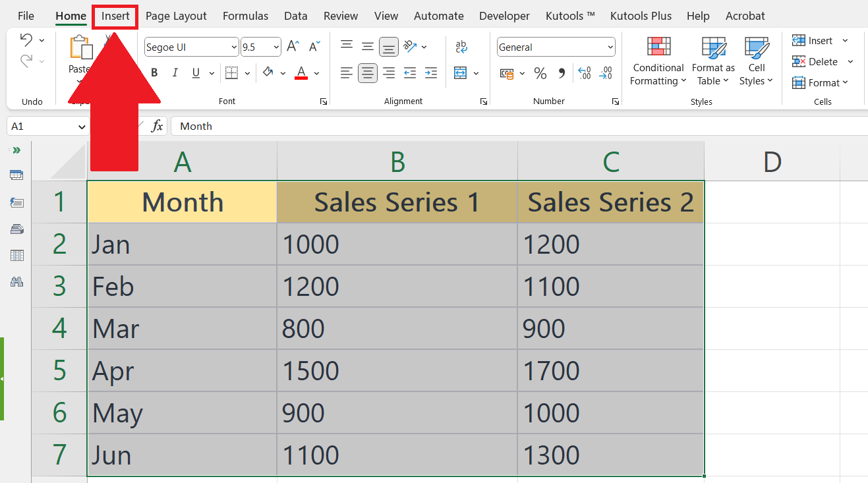Expand the Kutools navigation pane chevrons
This screenshot has width=868, height=483.
point(16,150)
